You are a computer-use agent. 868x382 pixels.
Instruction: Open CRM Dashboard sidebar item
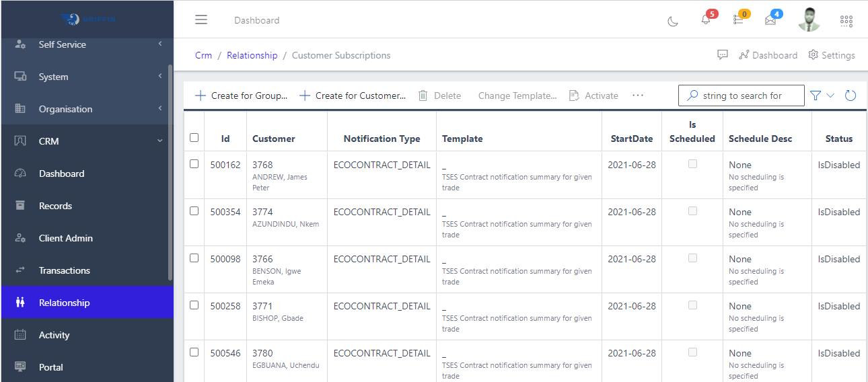click(87, 174)
